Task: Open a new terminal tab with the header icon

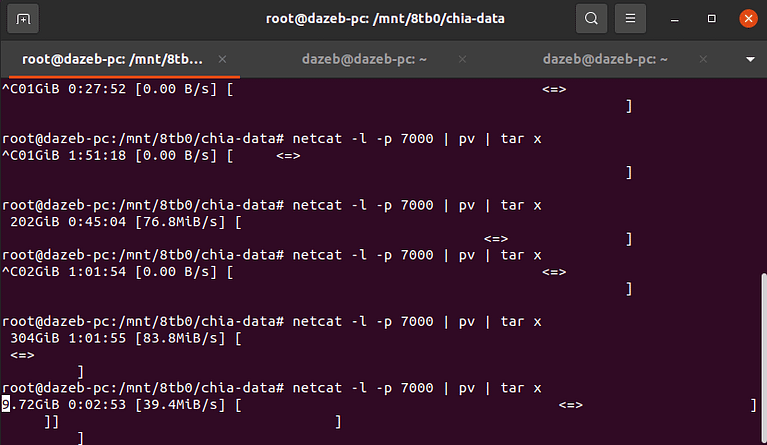Action: pos(23,19)
